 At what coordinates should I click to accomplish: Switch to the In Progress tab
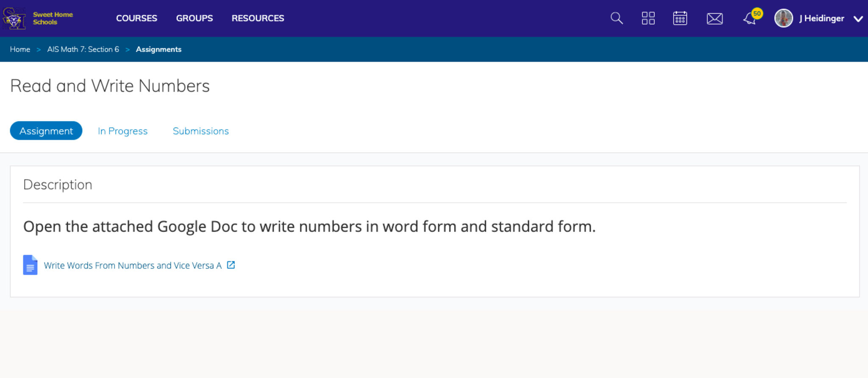click(122, 131)
